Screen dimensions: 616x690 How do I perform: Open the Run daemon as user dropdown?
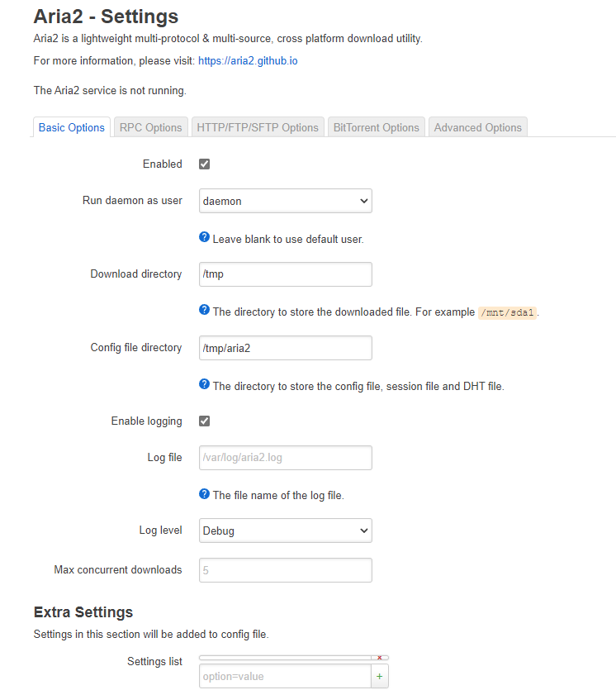[x=285, y=200]
